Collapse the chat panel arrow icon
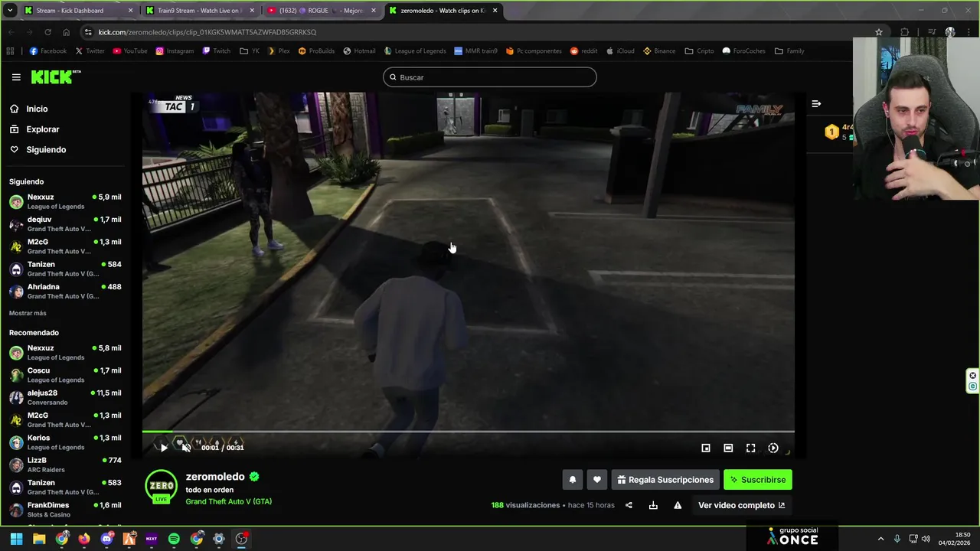980x551 pixels. click(816, 103)
